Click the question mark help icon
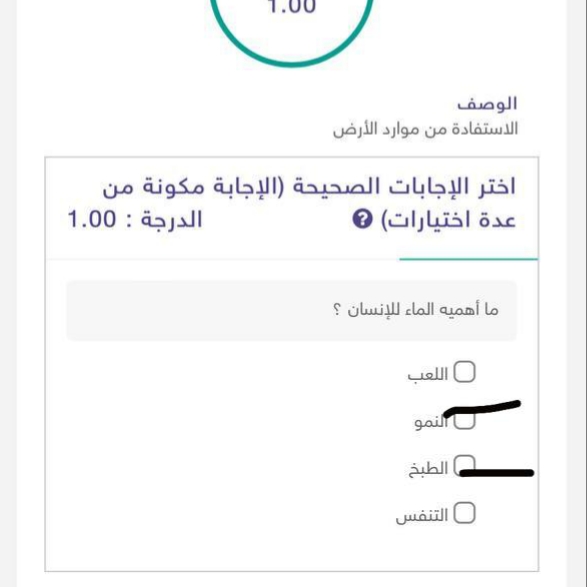 362,219
